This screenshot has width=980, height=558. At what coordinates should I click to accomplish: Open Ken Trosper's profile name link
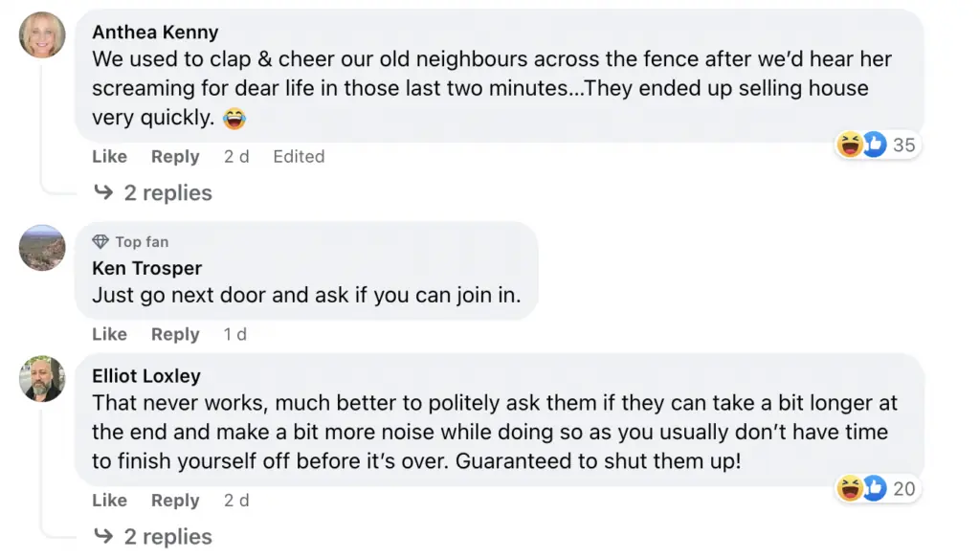146,268
